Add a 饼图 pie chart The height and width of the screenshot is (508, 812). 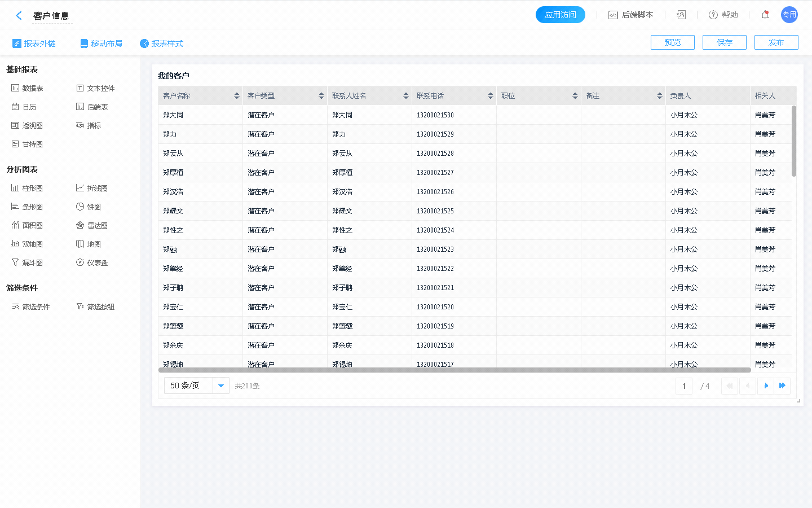(89, 207)
